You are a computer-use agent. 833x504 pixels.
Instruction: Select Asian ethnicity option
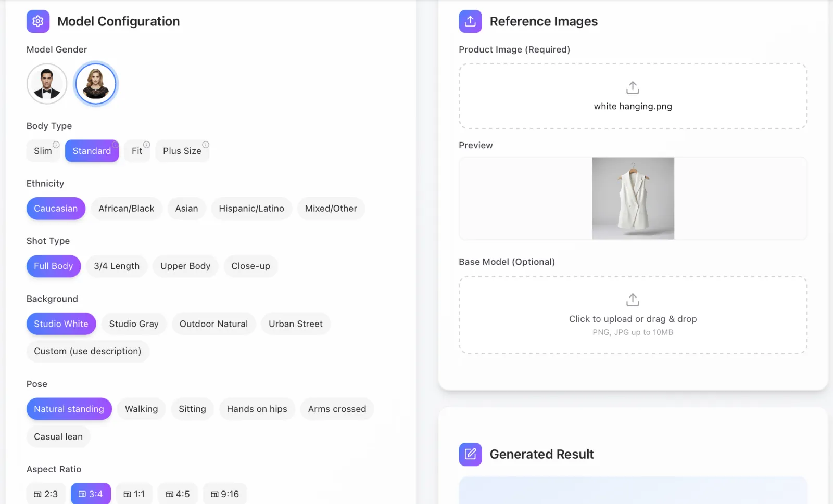(x=186, y=209)
